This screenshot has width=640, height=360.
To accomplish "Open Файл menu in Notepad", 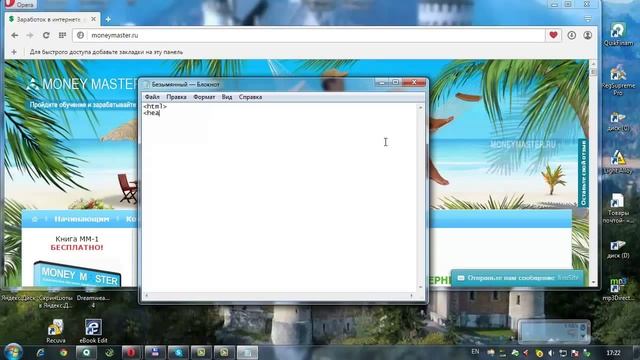I will point(152,97).
